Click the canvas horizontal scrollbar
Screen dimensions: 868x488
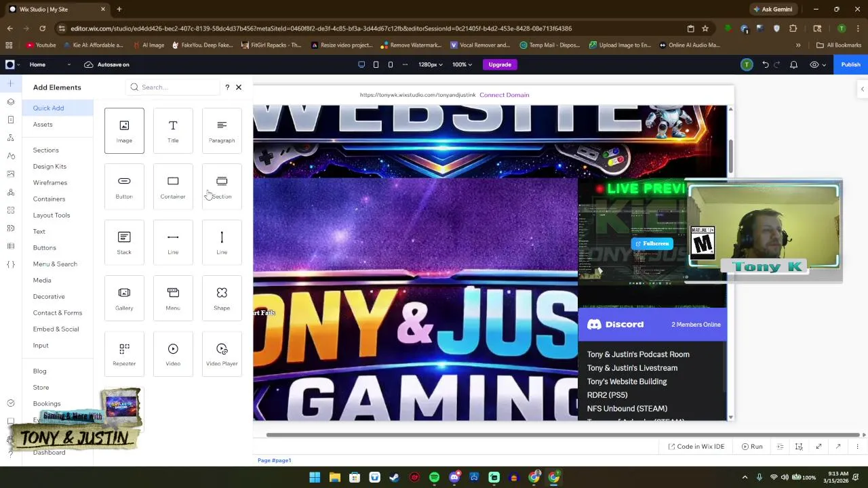point(563,435)
